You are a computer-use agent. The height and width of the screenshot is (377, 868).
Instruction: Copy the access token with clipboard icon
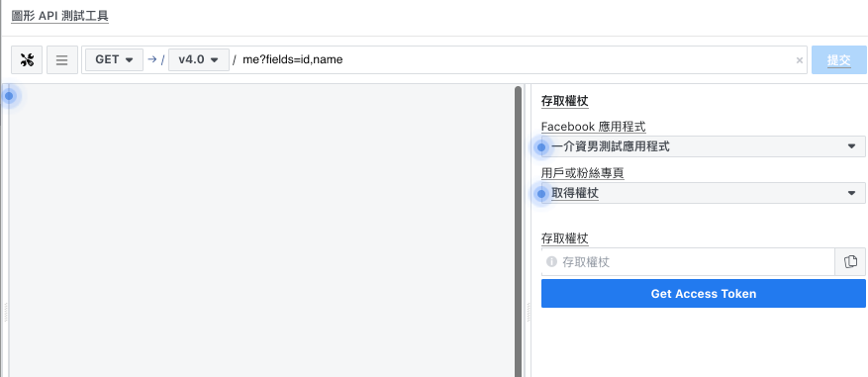[x=850, y=262]
